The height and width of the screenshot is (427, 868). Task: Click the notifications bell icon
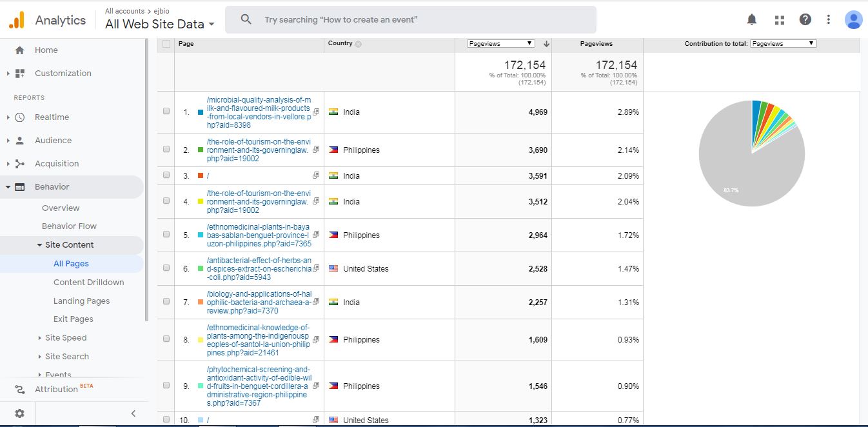click(x=752, y=19)
